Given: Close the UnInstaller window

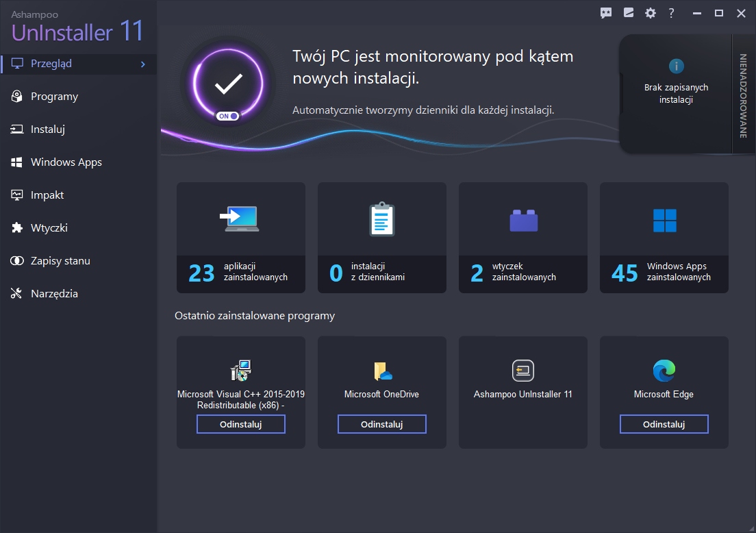Looking at the screenshot, I should [x=742, y=13].
